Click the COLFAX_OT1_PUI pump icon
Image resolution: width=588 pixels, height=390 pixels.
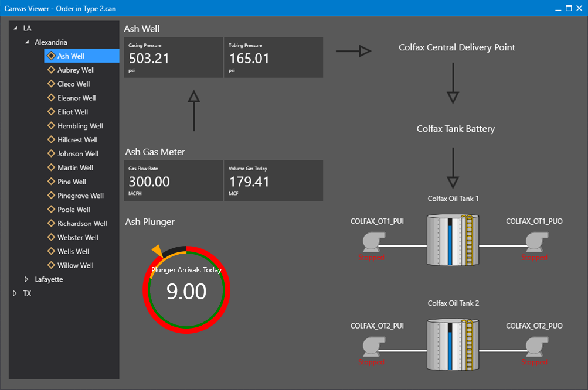373,242
